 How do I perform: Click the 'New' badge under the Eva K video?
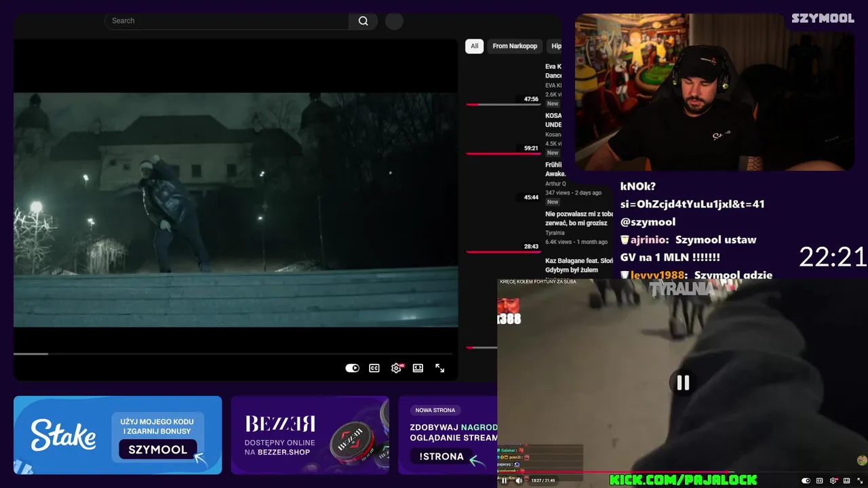[x=553, y=104]
